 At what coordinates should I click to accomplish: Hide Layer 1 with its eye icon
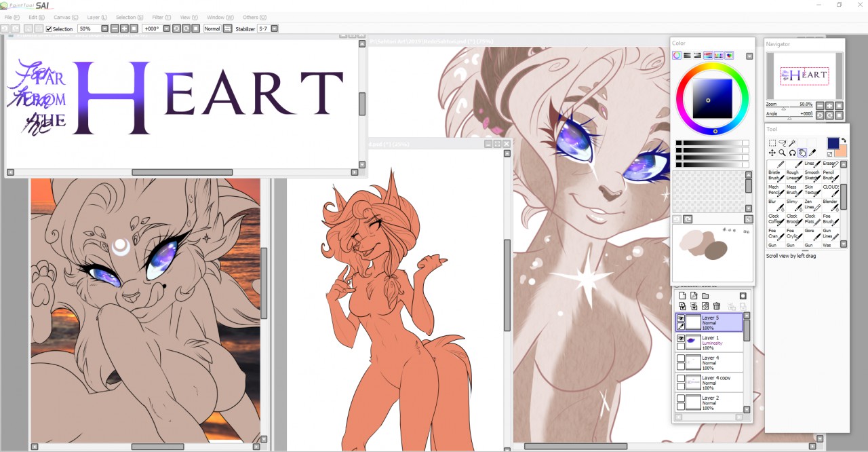pos(681,338)
